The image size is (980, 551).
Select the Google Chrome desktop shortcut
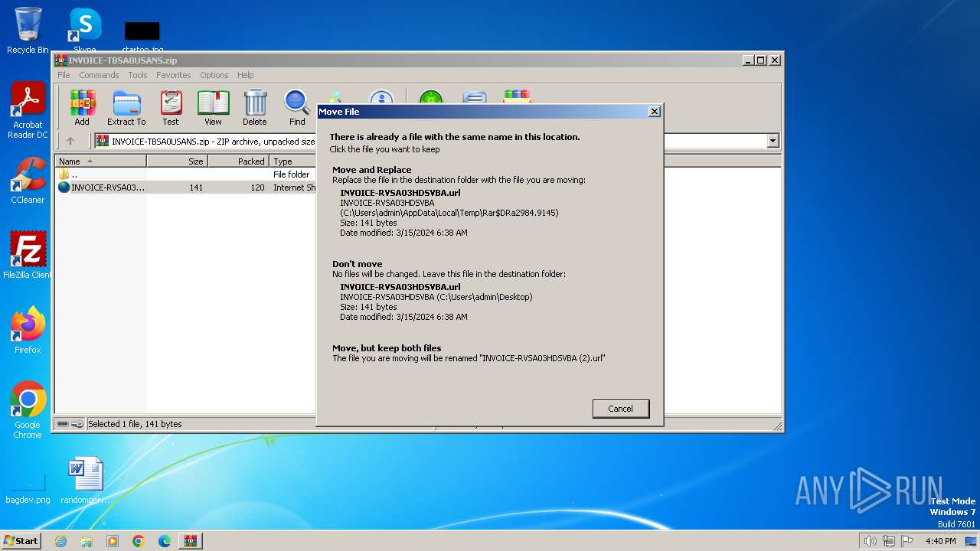pyautogui.click(x=28, y=410)
